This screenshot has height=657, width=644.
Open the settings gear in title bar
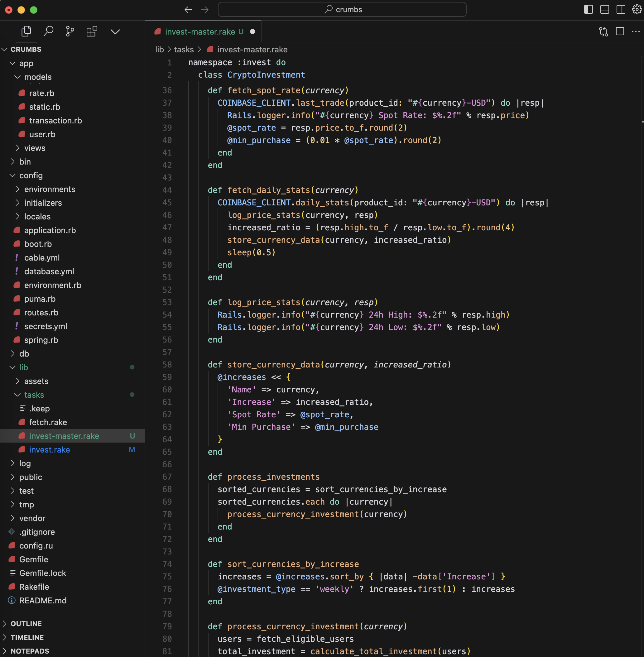(x=637, y=9)
